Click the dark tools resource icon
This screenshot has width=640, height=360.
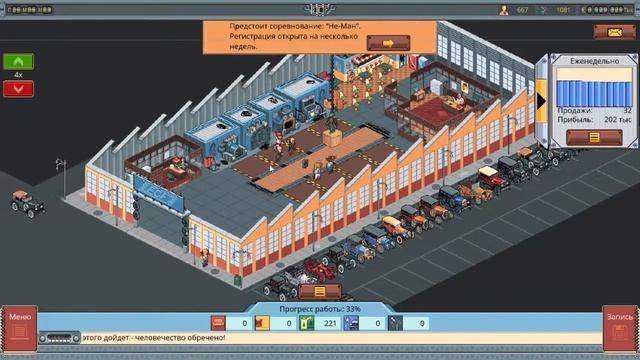[x=395, y=323]
